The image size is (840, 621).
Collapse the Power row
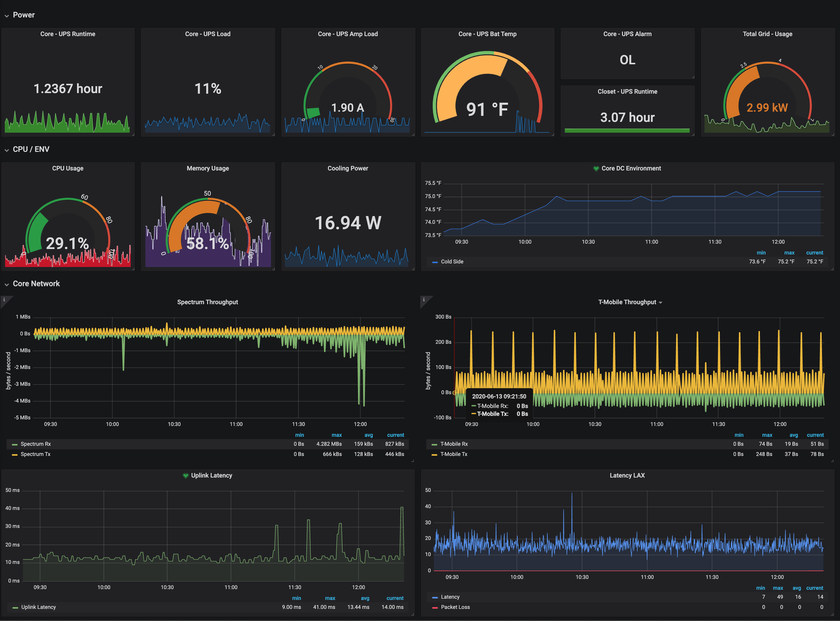(7, 16)
